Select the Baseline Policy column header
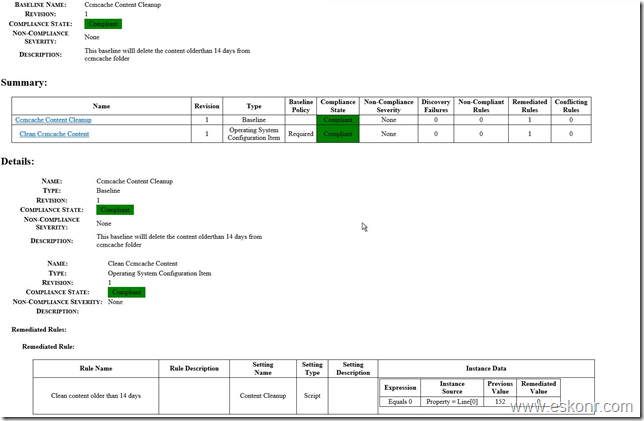Screen dimensions: 644x421 [x=301, y=105]
